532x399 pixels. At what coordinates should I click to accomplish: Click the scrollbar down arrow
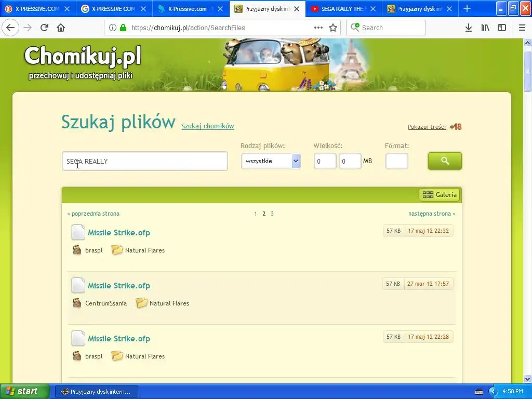tap(527, 378)
